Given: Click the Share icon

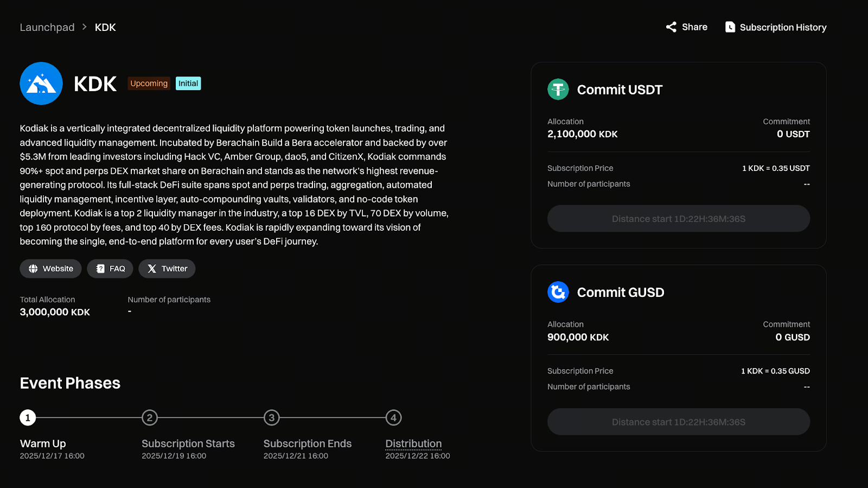Looking at the screenshot, I should point(671,27).
